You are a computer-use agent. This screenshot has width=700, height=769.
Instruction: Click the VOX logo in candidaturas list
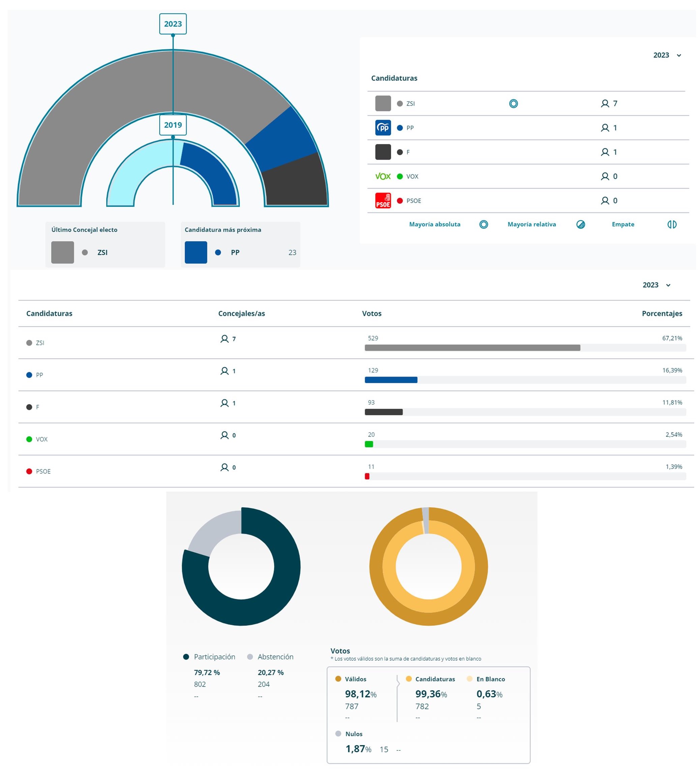pos(383,176)
